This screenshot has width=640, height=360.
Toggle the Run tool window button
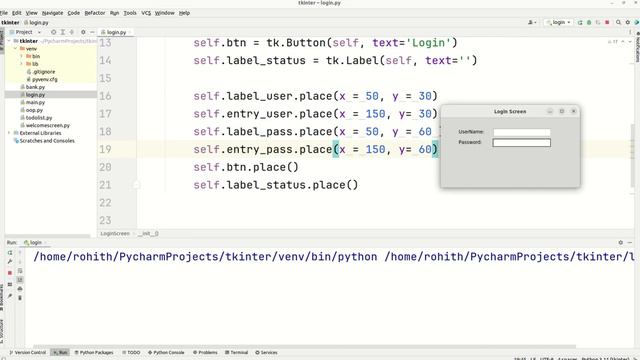tap(60, 352)
